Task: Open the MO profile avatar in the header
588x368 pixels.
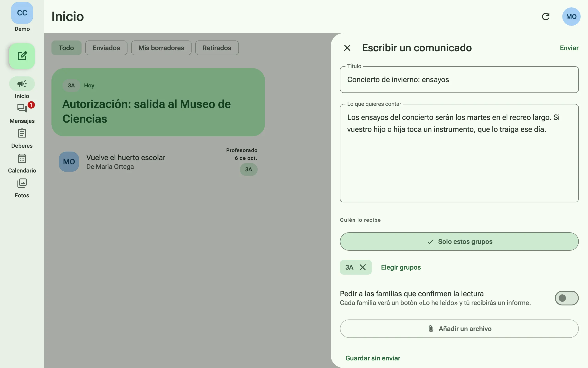Action: click(x=571, y=17)
